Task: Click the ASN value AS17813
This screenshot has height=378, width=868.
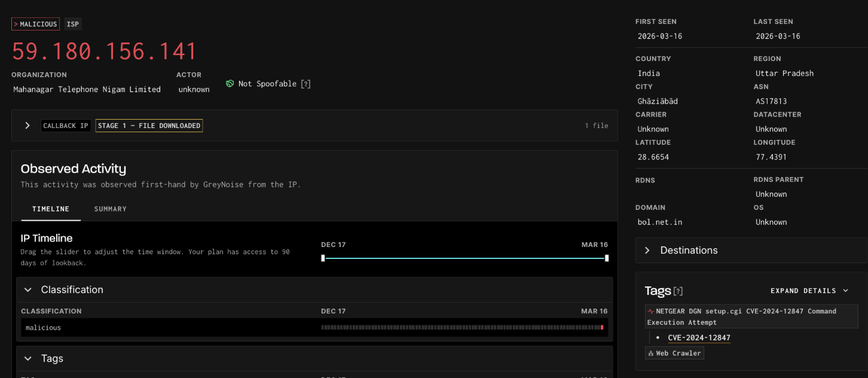Action: (x=771, y=101)
